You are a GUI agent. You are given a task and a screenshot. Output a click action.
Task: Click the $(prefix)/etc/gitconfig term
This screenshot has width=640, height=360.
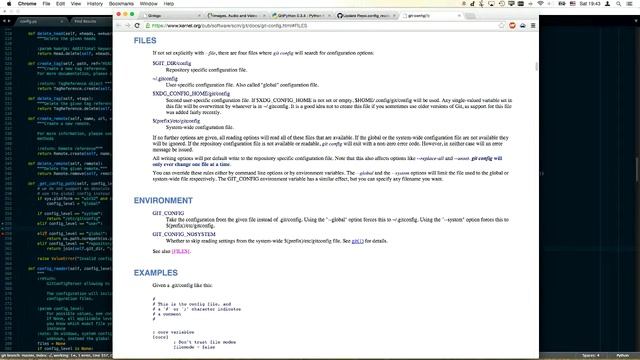coord(176,121)
